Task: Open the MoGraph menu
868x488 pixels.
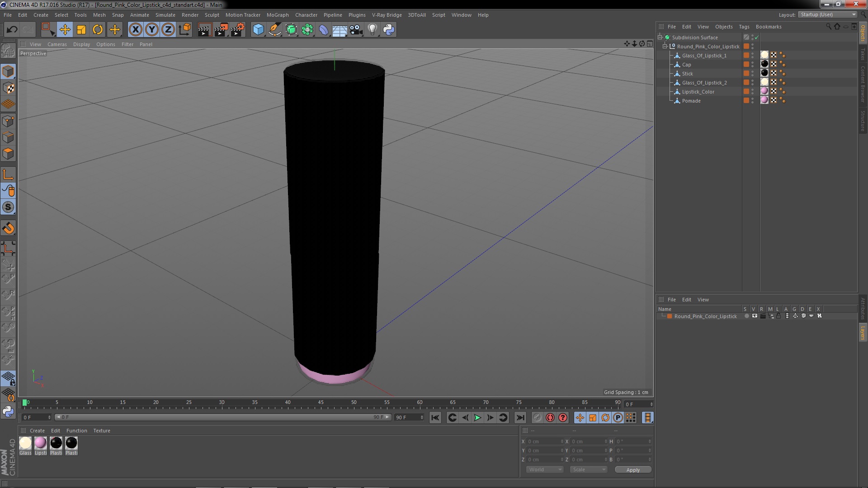Action: pos(278,15)
